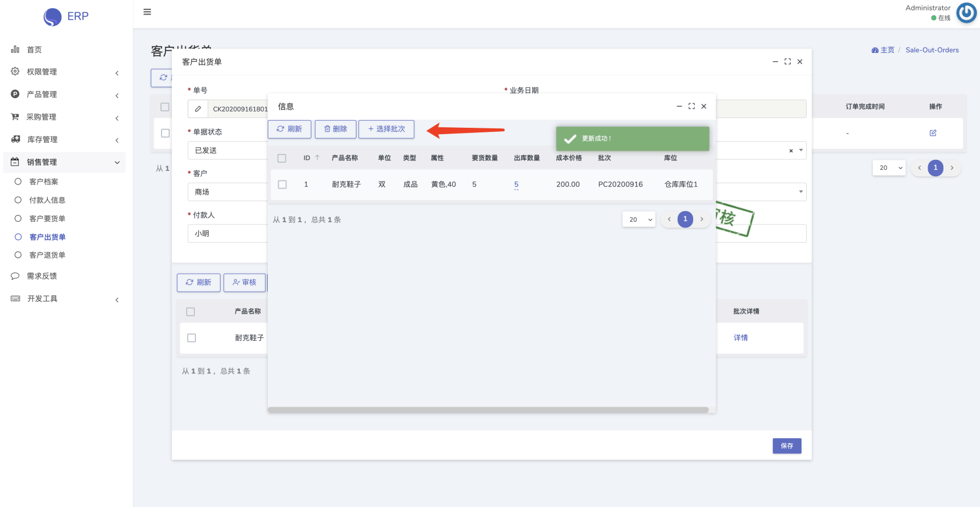
Task: Minimize the 客户出货单 dialog
Action: (775, 61)
